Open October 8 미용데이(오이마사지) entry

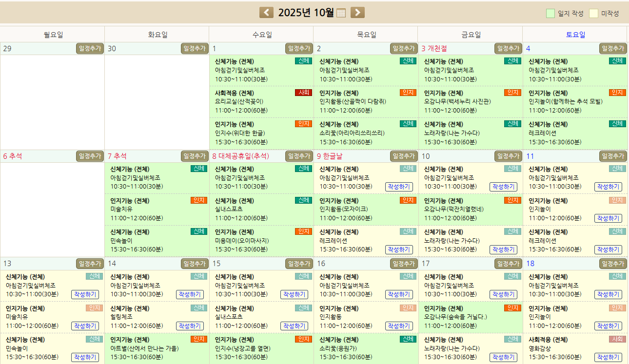pos(249,241)
